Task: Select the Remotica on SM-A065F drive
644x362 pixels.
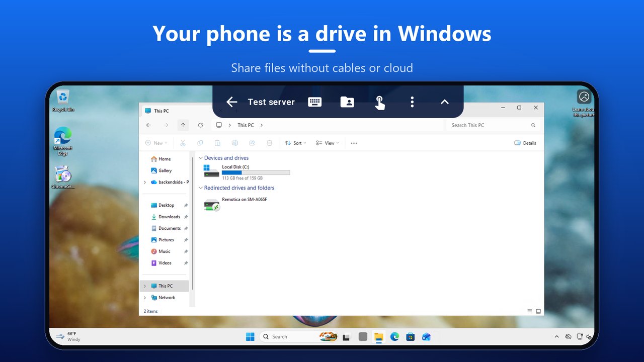Action: click(235, 204)
